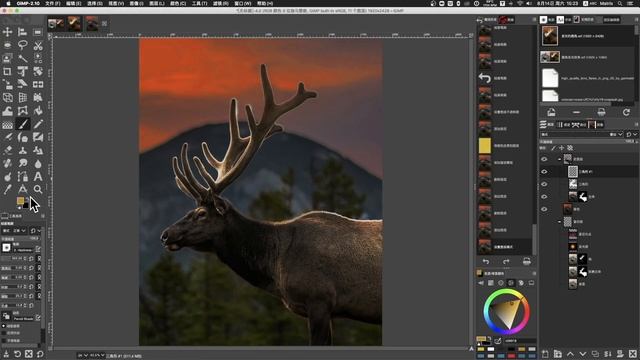640x360 pixels.
Task: Select the Free Select lasso tool
Action: (22, 45)
